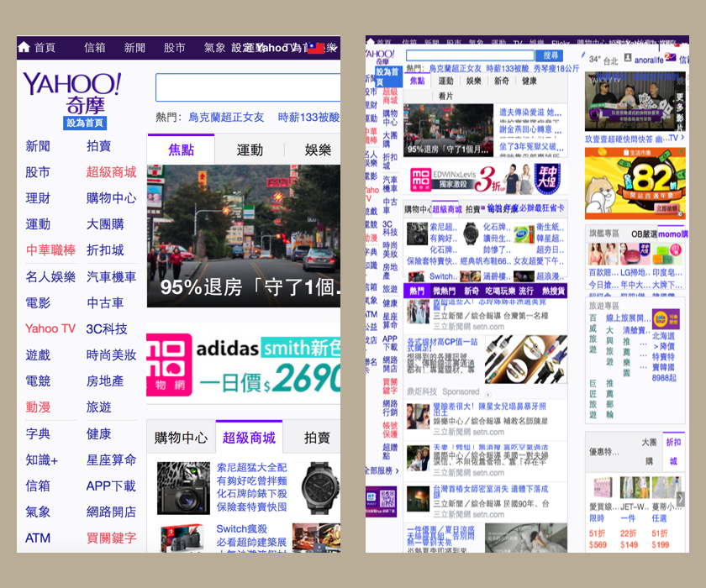Screen dimensions: 706x588
Task: Open 氣象 in the left page top navbar
Action: coord(214,47)
